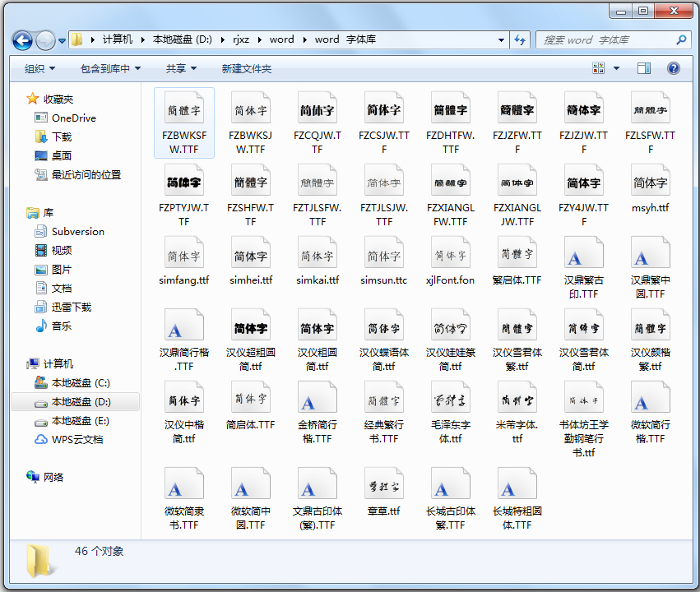Click rjxz in the address breadcrumb
The width and height of the screenshot is (700, 592).
pos(241,39)
